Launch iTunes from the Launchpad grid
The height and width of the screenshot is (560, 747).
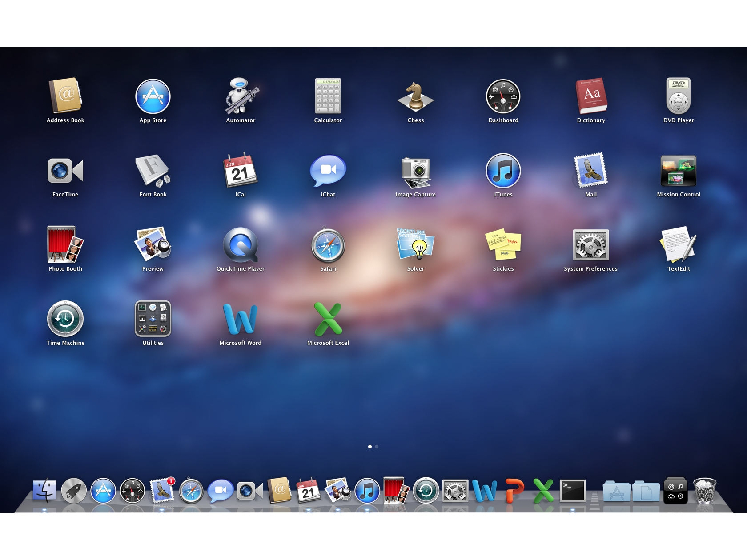tap(503, 171)
